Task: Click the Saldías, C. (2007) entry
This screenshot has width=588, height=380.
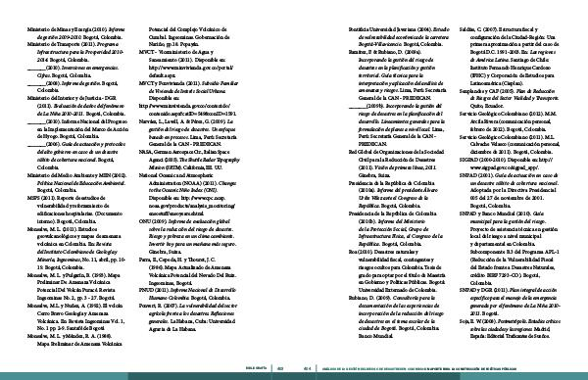Action: (x=510, y=56)
